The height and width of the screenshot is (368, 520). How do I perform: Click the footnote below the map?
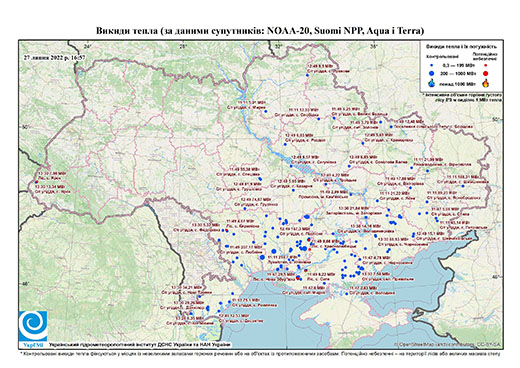260,353
